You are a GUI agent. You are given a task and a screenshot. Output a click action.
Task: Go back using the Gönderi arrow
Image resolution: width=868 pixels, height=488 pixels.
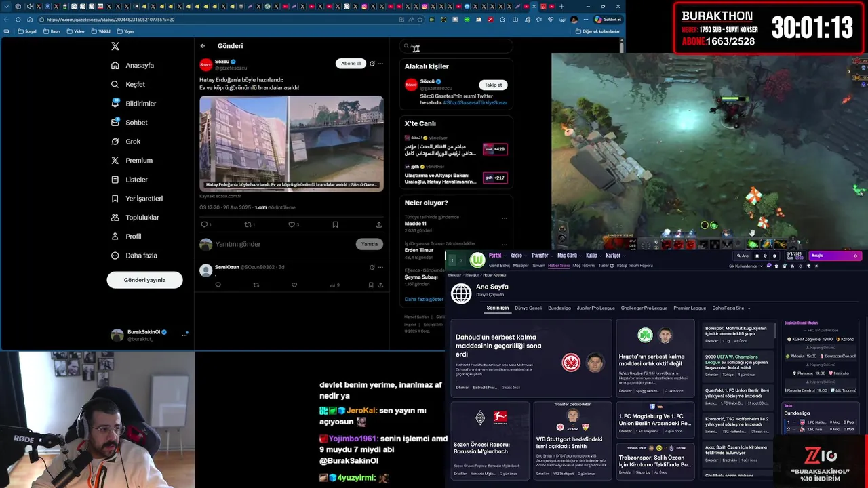[202, 46]
